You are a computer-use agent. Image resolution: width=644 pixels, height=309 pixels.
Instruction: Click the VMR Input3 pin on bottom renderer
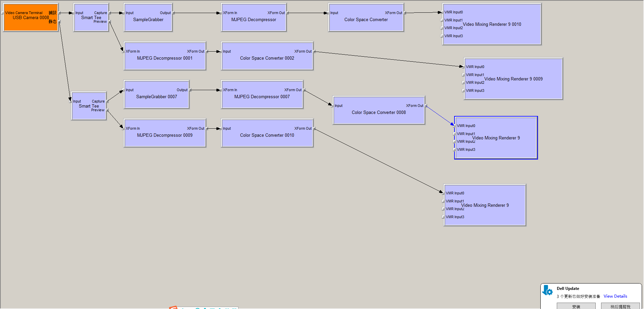(x=444, y=217)
